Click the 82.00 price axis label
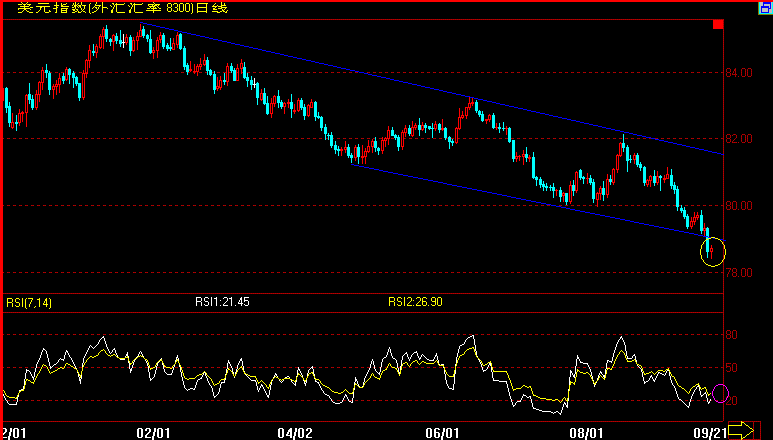The image size is (773, 440). pyautogui.click(x=738, y=139)
